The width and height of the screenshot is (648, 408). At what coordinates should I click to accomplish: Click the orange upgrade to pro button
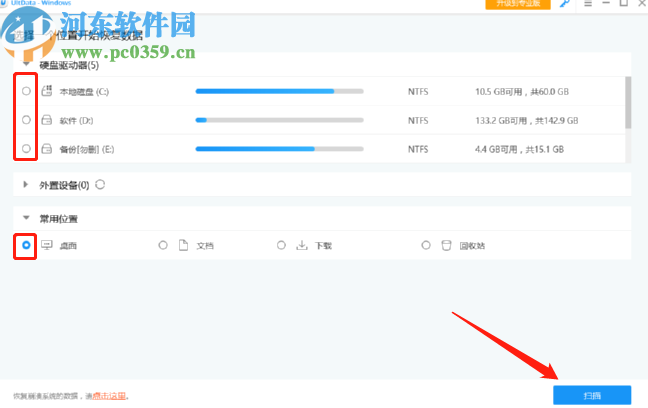pos(519,6)
